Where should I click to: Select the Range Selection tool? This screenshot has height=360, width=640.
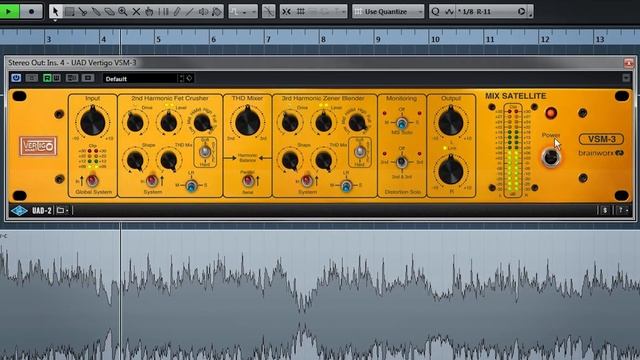tap(69, 12)
